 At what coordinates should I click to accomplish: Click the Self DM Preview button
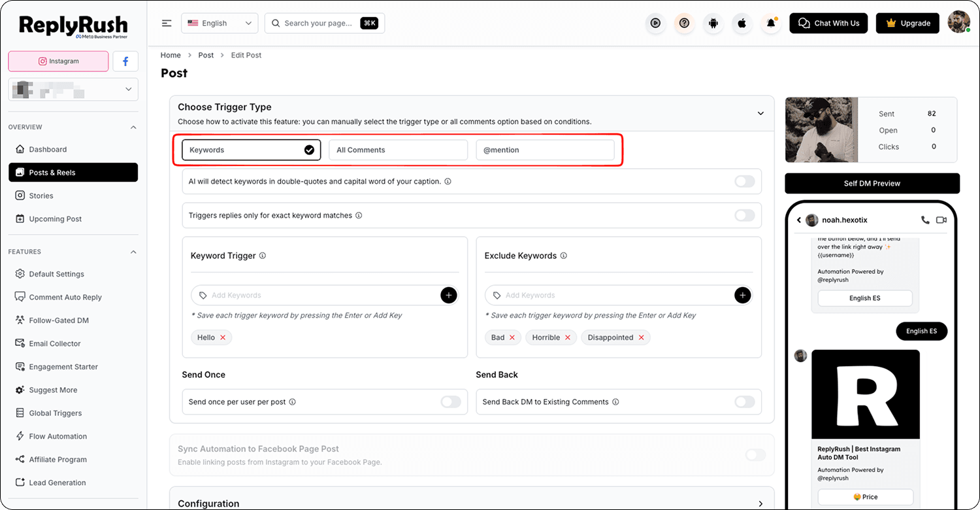[872, 183]
